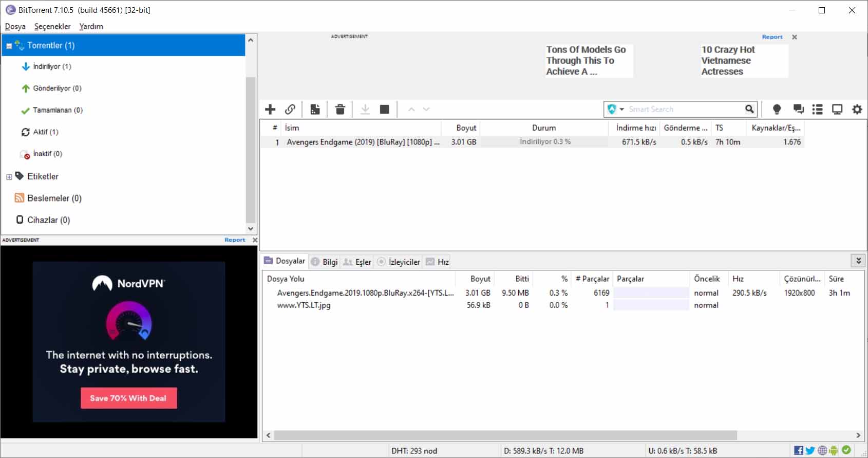
Task: Click Report link above top advertisement
Action: [772, 37]
